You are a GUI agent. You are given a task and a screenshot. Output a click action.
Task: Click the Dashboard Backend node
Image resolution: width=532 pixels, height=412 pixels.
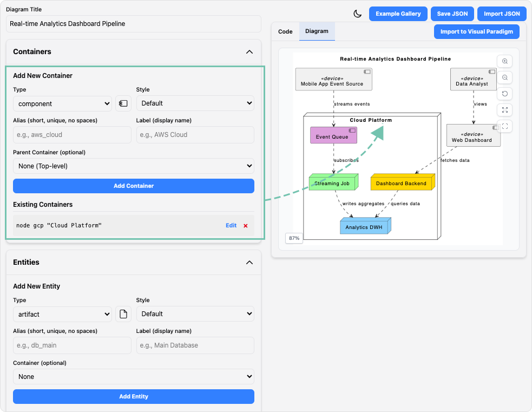(x=403, y=182)
